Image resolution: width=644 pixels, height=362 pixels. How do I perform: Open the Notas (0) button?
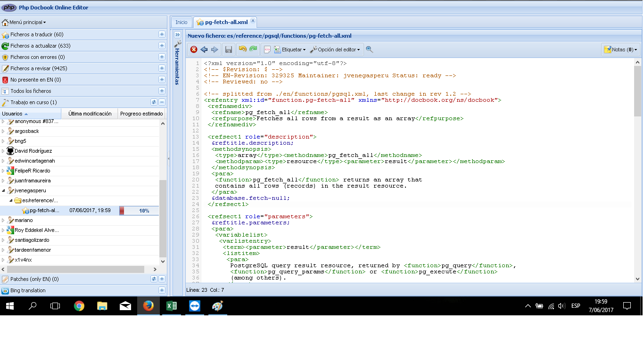(x=620, y=49)
